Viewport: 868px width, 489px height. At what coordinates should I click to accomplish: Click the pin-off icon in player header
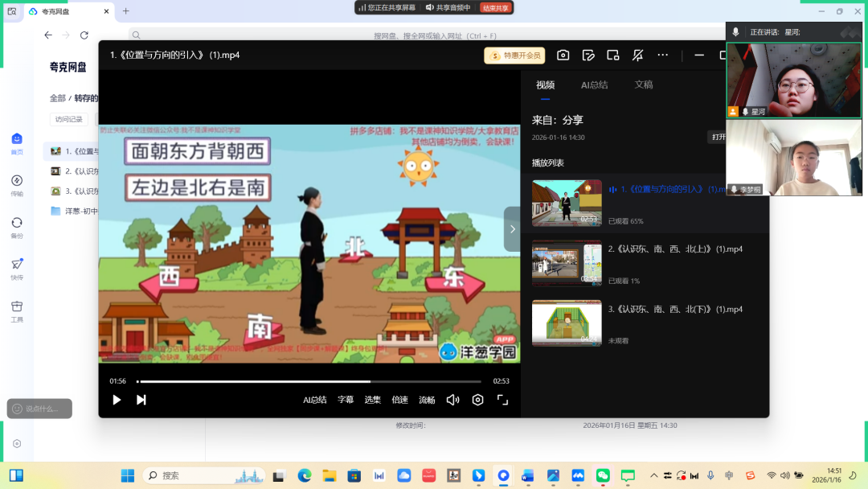[637, 55]
